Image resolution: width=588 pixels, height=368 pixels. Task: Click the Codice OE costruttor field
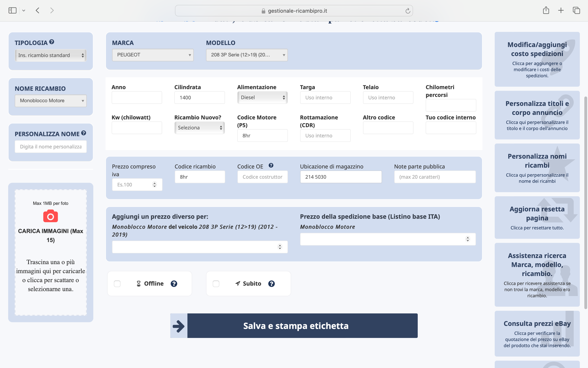(262, 177)
